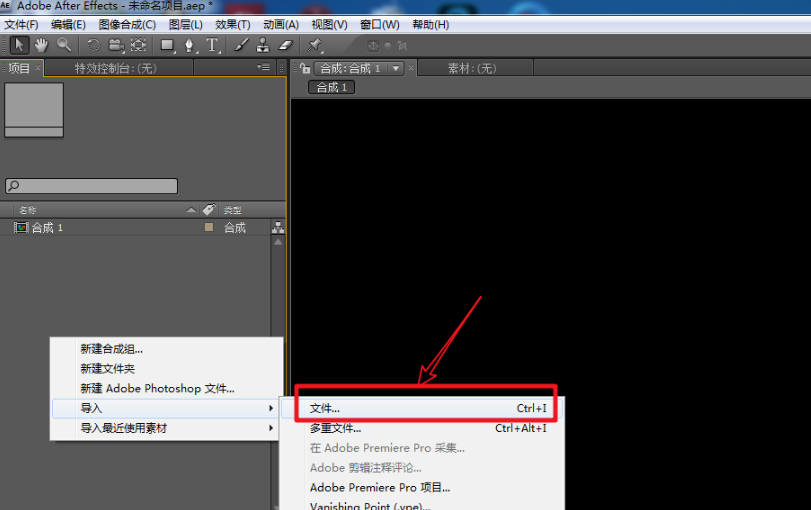Select the 合成 1 row in project list

click(136, 228)
